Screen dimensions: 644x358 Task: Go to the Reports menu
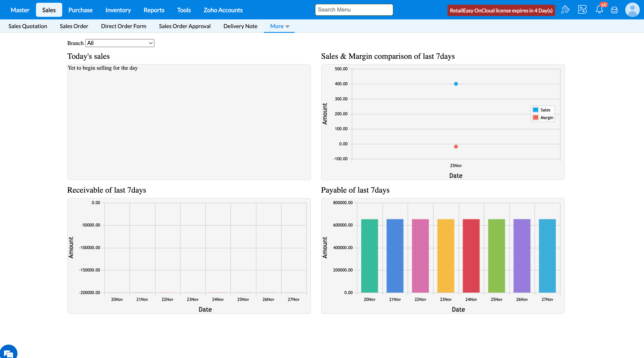pos(154,10)
